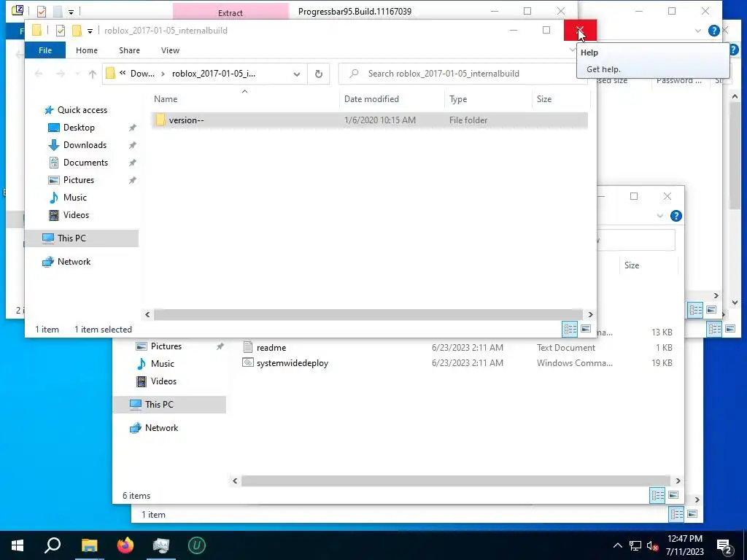Open the File tab in roblox window
747x560 pixels.
(45, 50)
